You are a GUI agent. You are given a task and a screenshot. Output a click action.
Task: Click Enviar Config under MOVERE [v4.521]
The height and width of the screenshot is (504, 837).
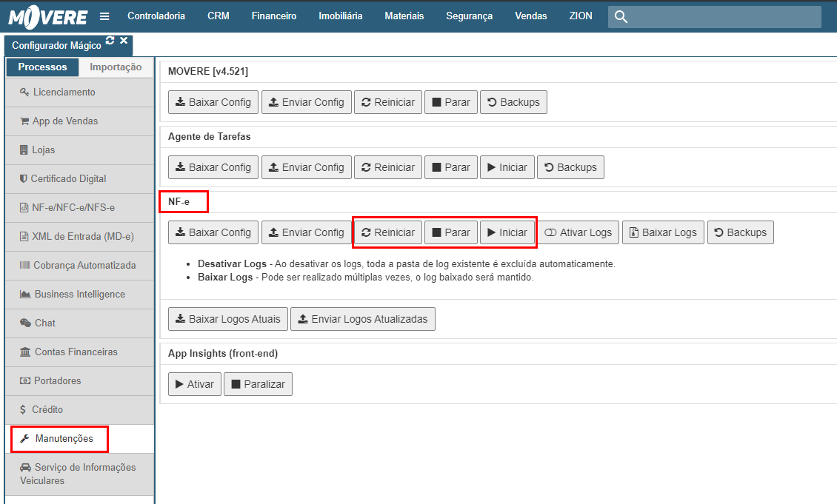point(307,102)
